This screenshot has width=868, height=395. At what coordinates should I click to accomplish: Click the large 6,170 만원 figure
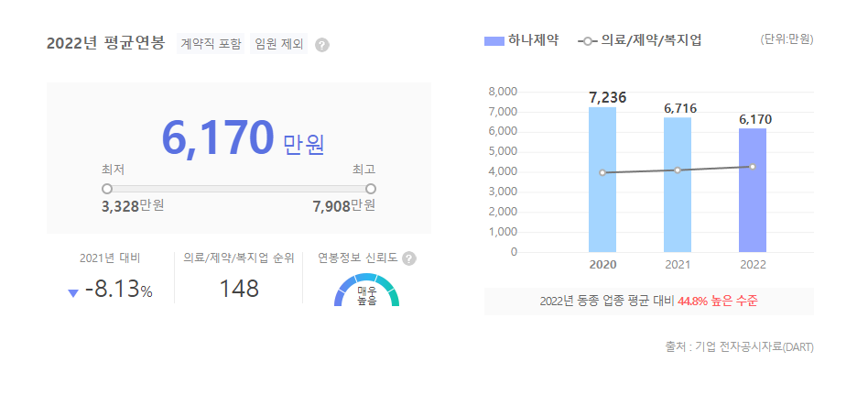pyautogui.click(x=243, y=137)
